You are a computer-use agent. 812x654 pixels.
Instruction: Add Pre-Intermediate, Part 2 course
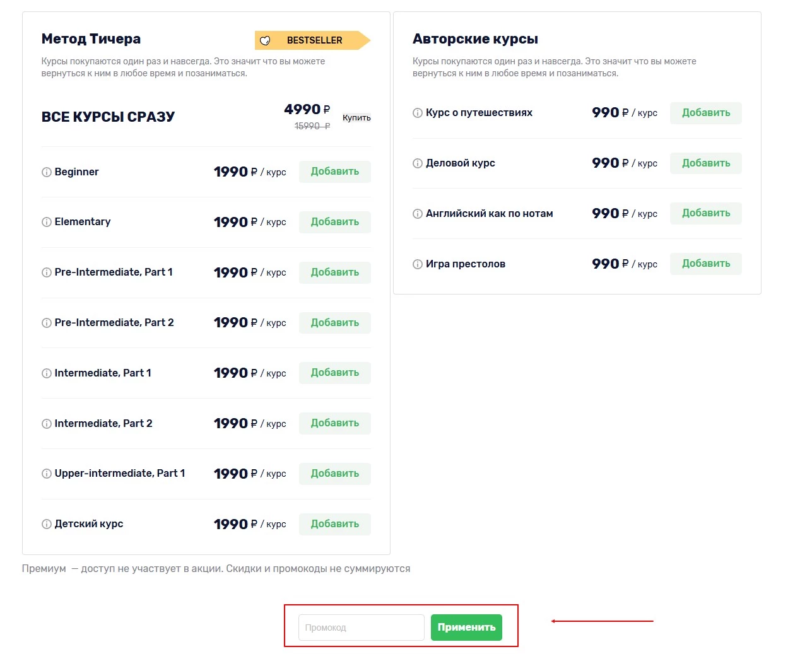(334, 323)
